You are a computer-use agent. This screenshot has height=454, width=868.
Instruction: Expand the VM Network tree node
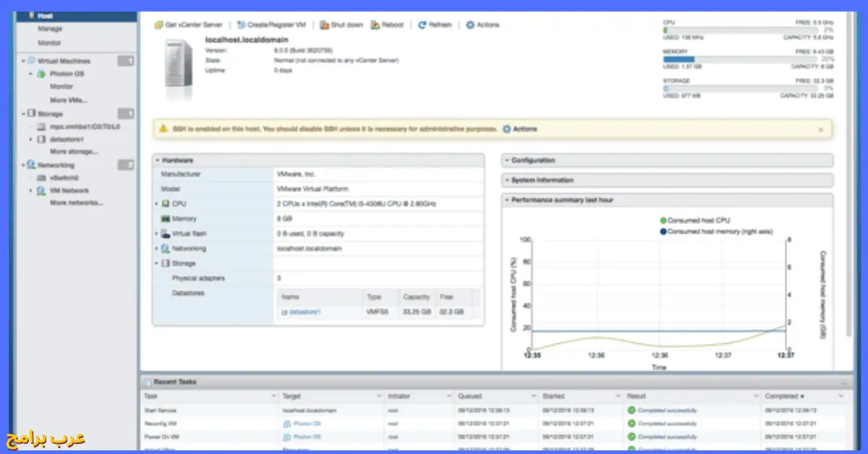tap(31, 191)
